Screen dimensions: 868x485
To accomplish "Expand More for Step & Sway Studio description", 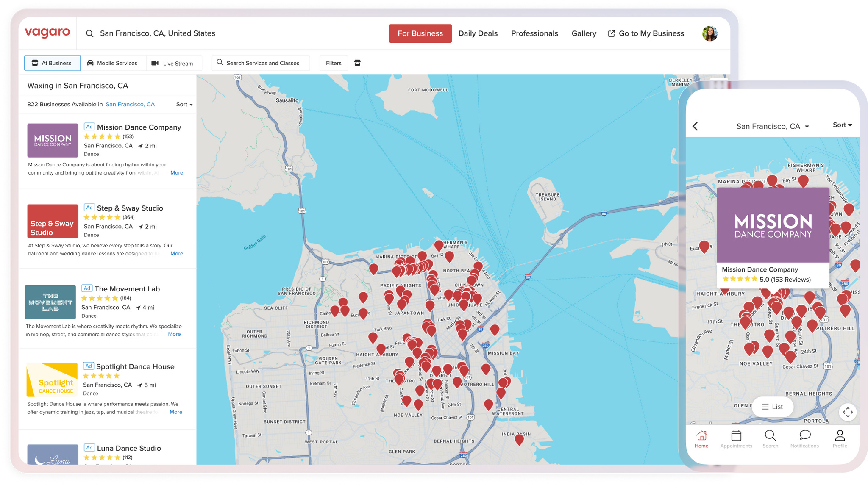I will [177, 254].
